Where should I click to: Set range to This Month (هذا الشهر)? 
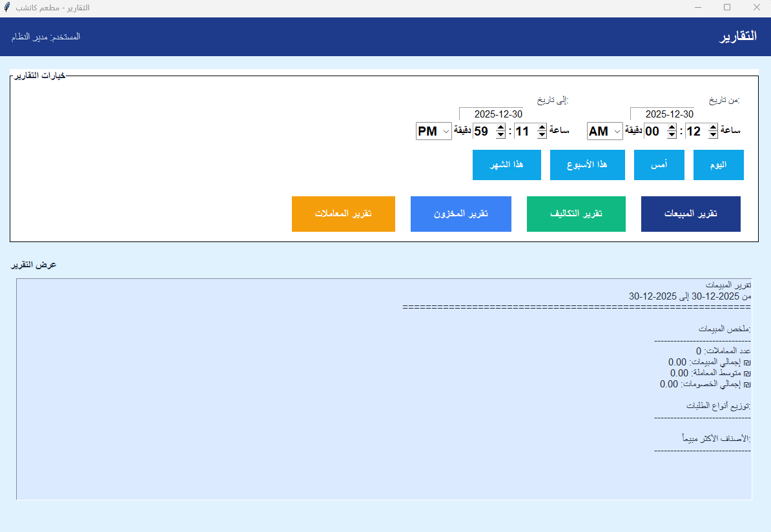pos(506,165)
